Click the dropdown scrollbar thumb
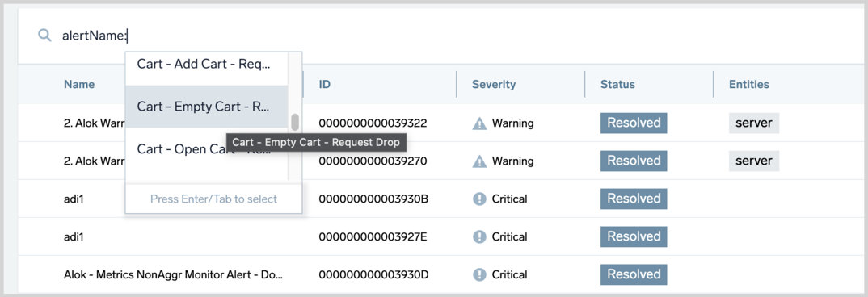Image resolution: width=868 pixels, height=297 pixels. (x=295, y=122)
